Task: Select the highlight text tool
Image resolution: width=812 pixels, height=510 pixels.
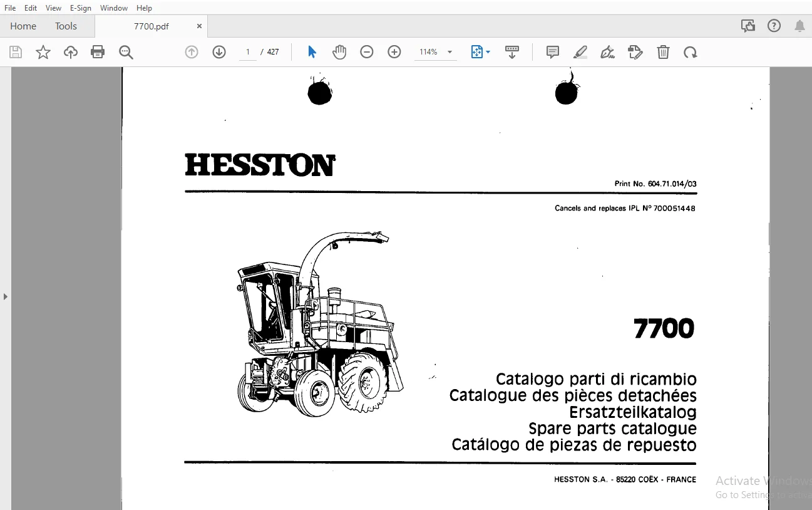Action: [x=580, y=52]
